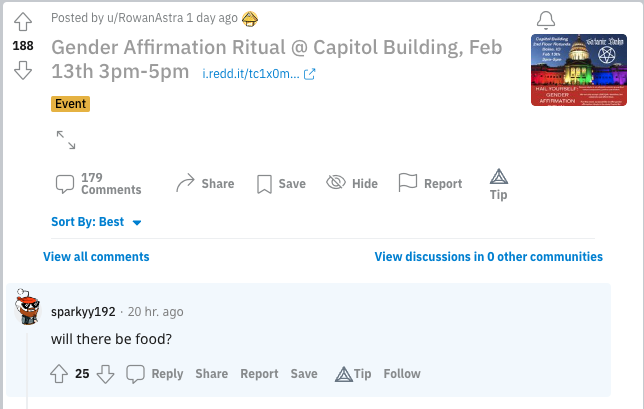
Task: Select the Event flair tag
Action: (x=70, y=104)
